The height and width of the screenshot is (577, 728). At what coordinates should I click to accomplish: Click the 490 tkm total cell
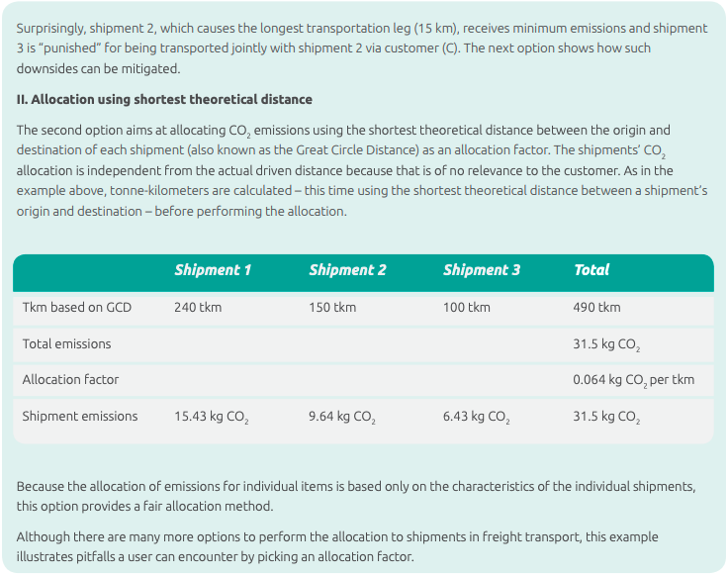(596, 308)
